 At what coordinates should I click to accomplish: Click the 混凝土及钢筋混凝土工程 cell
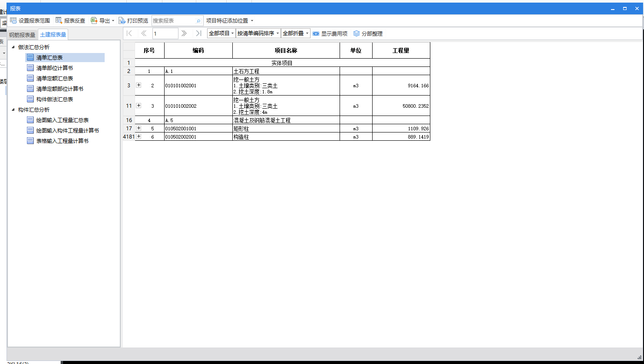[x=286, y=120]
